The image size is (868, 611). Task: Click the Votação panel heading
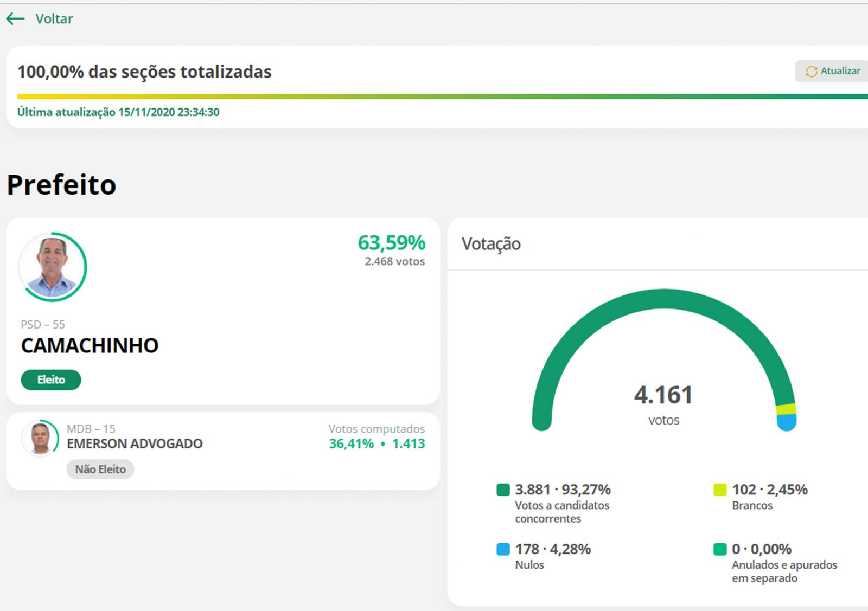[491, 244]
